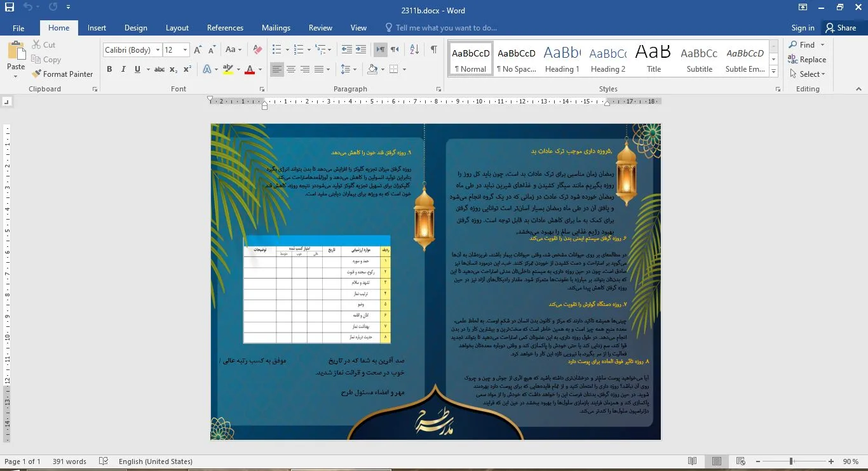
Task: Switch to the Insert tab
Action: point(97,28)
